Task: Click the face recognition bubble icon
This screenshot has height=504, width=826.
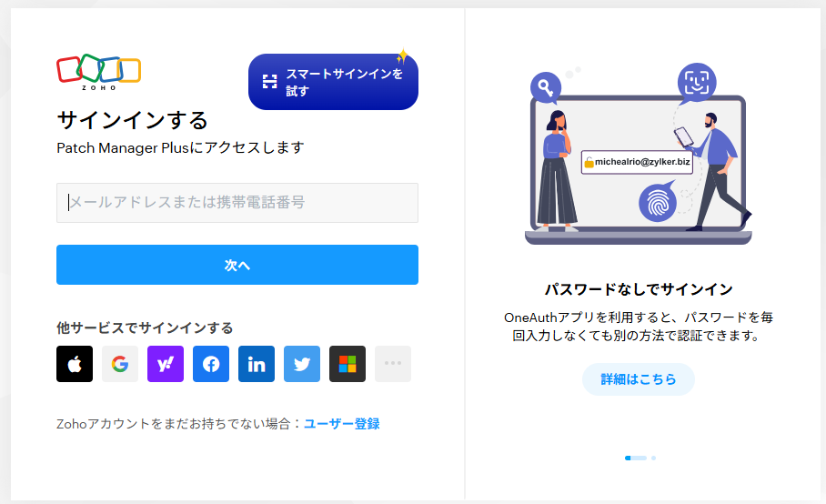Action: [x=697, y=83]
